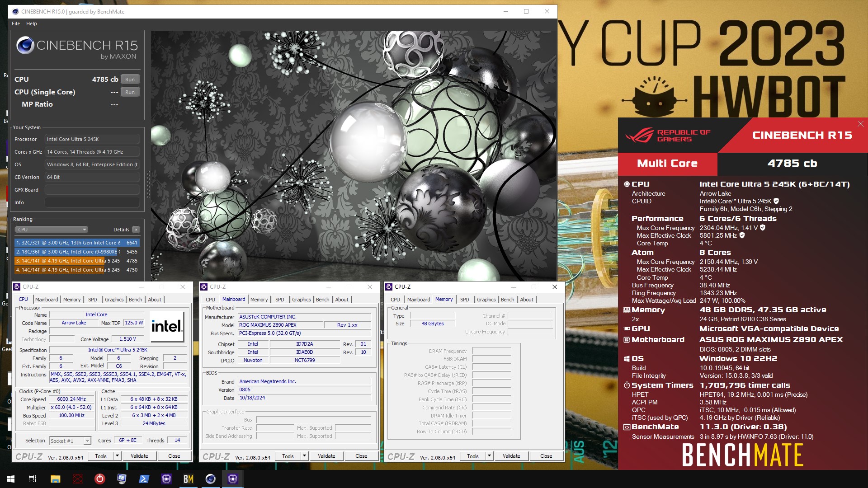Select ranking row 2 i9-9980XE entry

[77, 252]
